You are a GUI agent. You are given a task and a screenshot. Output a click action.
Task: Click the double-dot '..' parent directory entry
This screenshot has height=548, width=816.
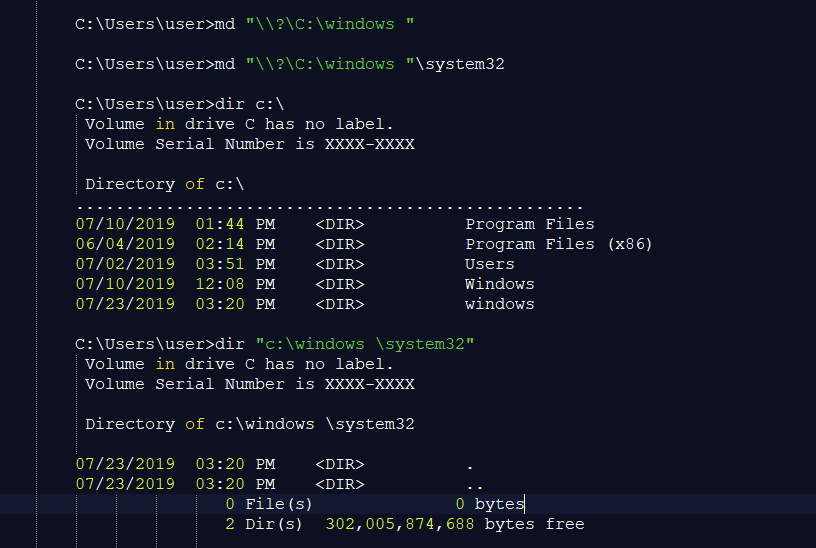pos(475,485)
